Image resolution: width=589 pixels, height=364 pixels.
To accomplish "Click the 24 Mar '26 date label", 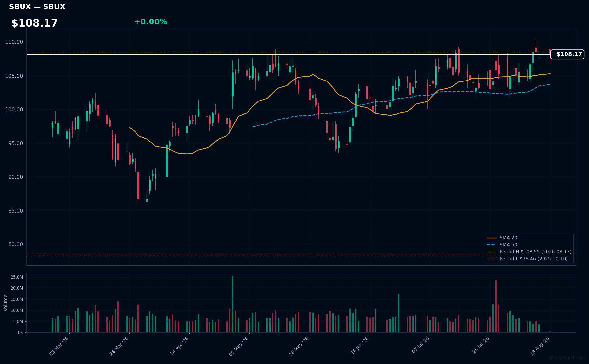I will click(x=119, y=346).
